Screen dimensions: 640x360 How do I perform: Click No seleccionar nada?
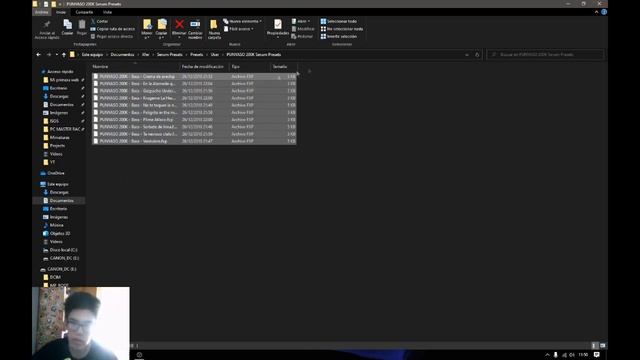pyautogui.click(x=342, y=29)
